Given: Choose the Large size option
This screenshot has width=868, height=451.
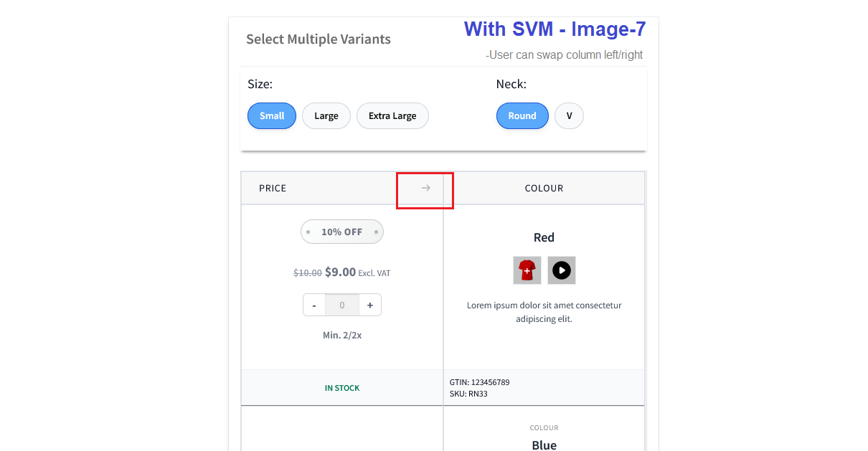Looking at the screenshot, I should tap(326, 115).
